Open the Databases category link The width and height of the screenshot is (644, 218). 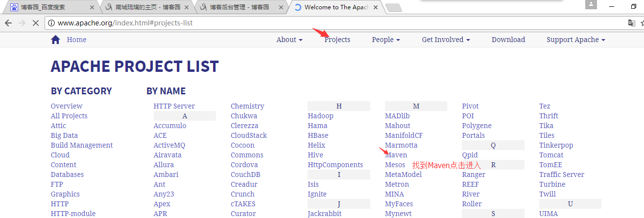point(67,174)
